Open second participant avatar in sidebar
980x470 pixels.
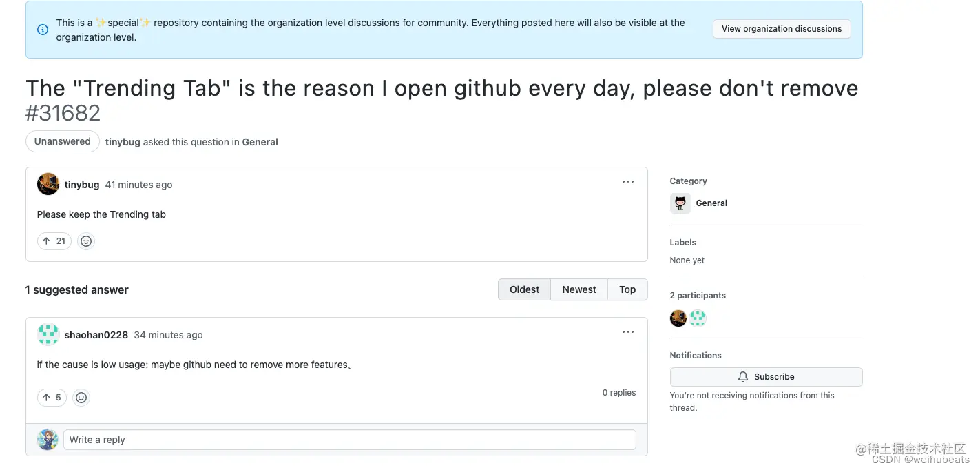698,318
